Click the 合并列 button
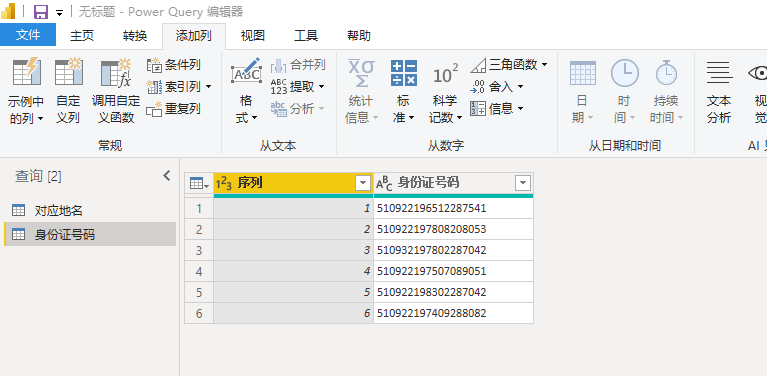The image size is (767, 376). pyautogui.click(x=298, y=65)
